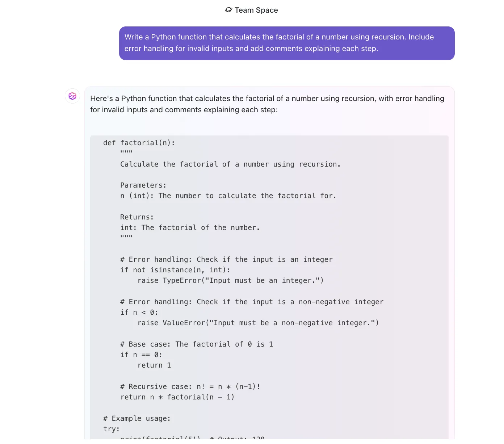Click the 'Parameters:' line in the docstring
This screenshot has width=504, height=444.
coord(143,185)
